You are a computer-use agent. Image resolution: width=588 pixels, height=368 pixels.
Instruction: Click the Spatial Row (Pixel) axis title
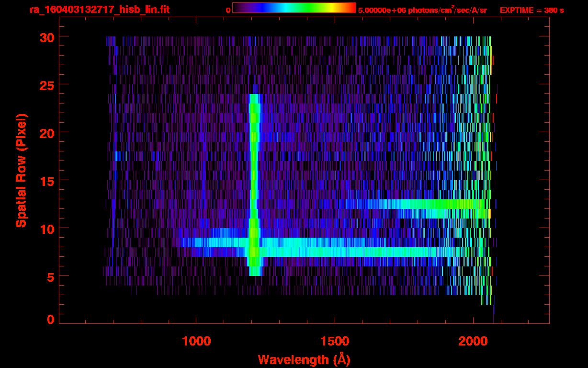[22, 171]
